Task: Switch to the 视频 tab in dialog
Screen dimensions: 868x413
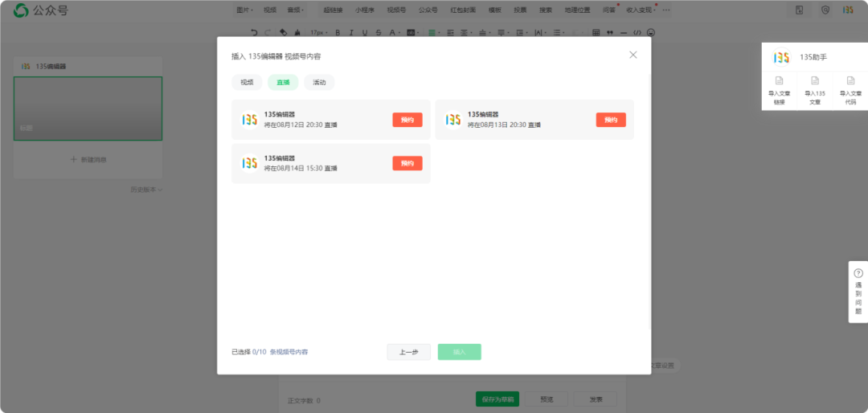Action: (x=247, y=83)
